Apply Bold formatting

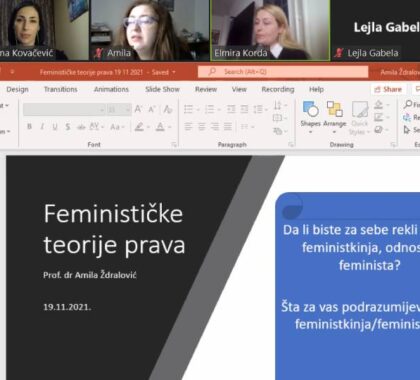(x=29, y=127)
